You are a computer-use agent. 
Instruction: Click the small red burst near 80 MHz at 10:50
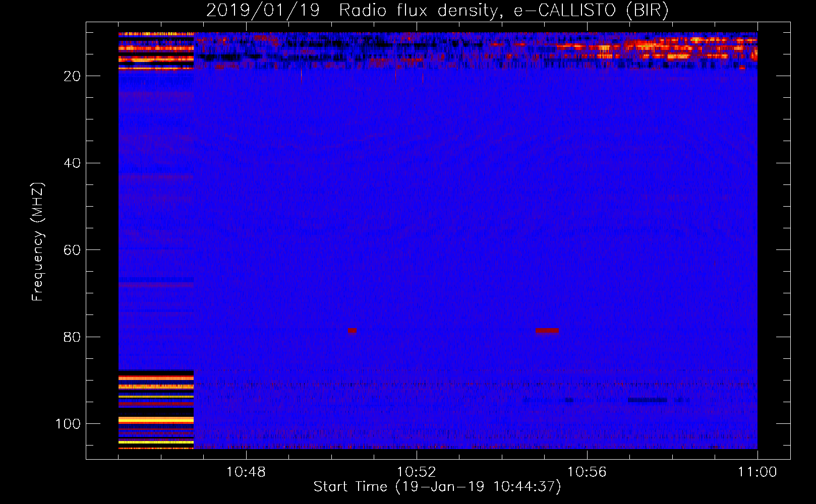pyautogui.click(x=352, y=331)
